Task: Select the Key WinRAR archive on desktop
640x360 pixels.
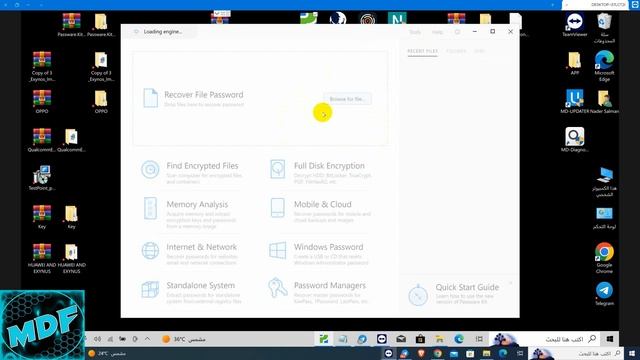Action: point(42,217)
